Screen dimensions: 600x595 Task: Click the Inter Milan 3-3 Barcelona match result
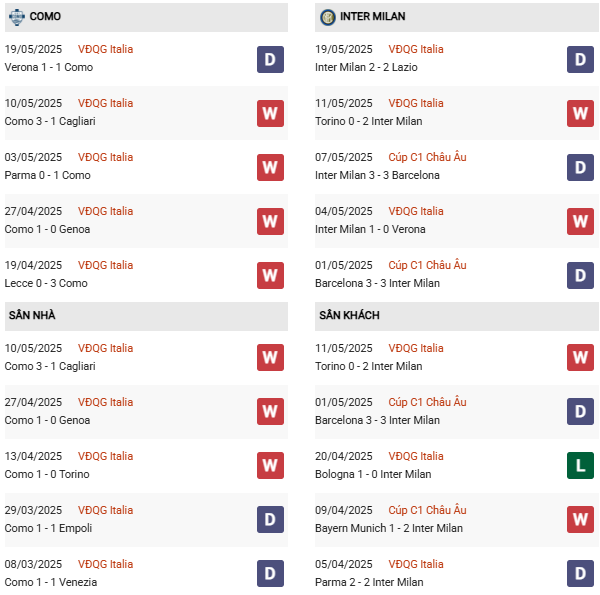tap(377, 175)
